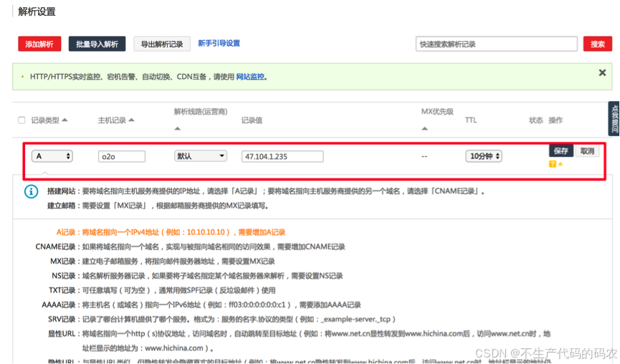This screenshot has width=620, height=364.
Task: Select the SRV记录 description line
Action: (x=221, y=319)
